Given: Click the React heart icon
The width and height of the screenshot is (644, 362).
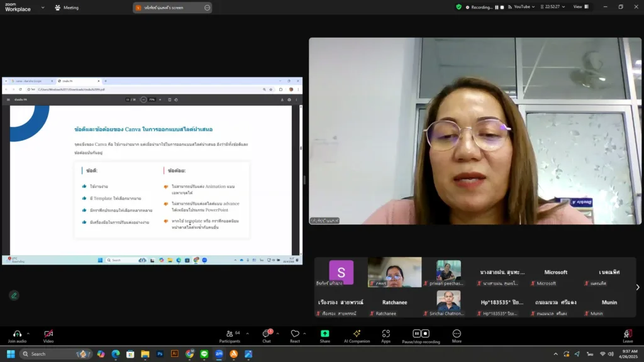Looking at the screenshot, I should [x=295, y=334].
